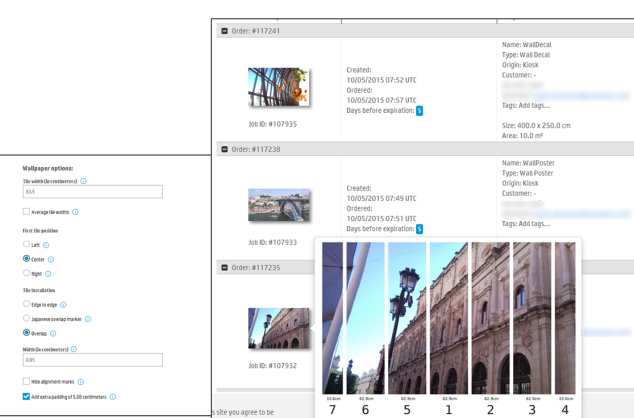The width and height of the screenshot is (634, 418).
Task: Click info icon beside Average tile widths
Action: point(75,212)
